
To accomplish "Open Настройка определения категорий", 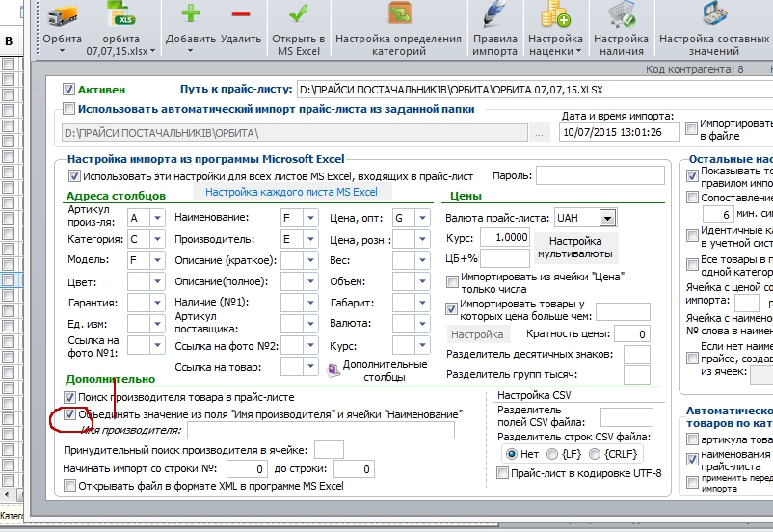I will point(399,13).
